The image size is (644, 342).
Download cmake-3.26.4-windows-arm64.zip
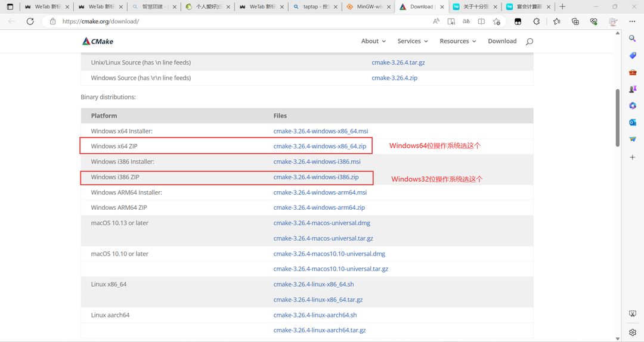pos(319,207)
